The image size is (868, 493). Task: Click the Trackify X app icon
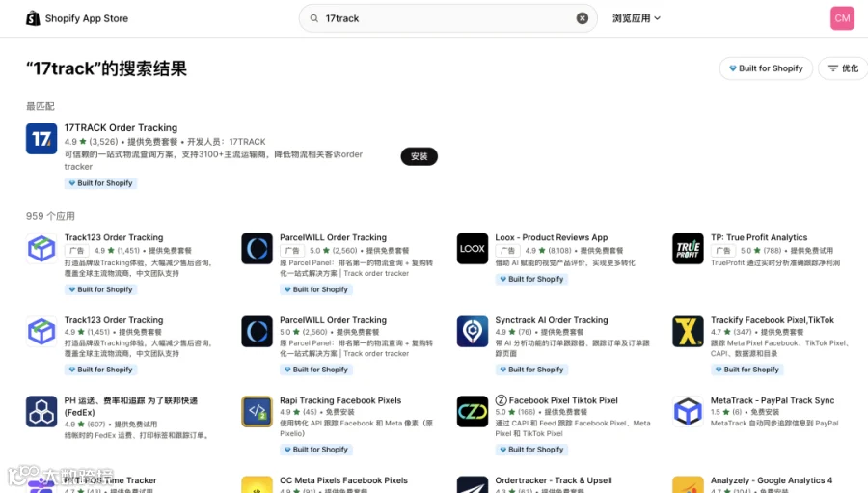pos(688,331)
